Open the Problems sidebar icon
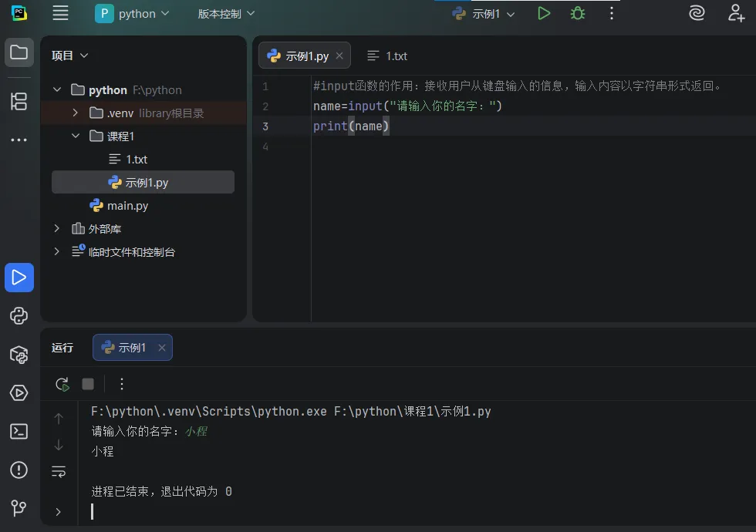 coord(19,470)
